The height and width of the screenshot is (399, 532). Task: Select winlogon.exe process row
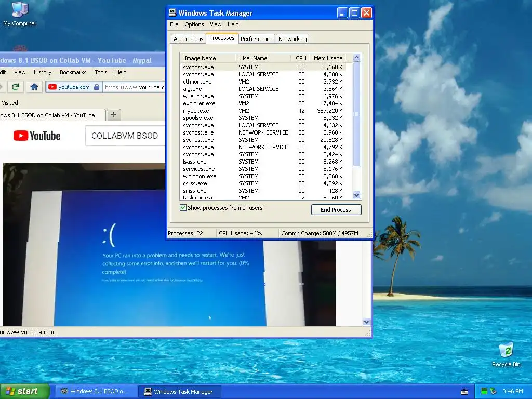263,176
